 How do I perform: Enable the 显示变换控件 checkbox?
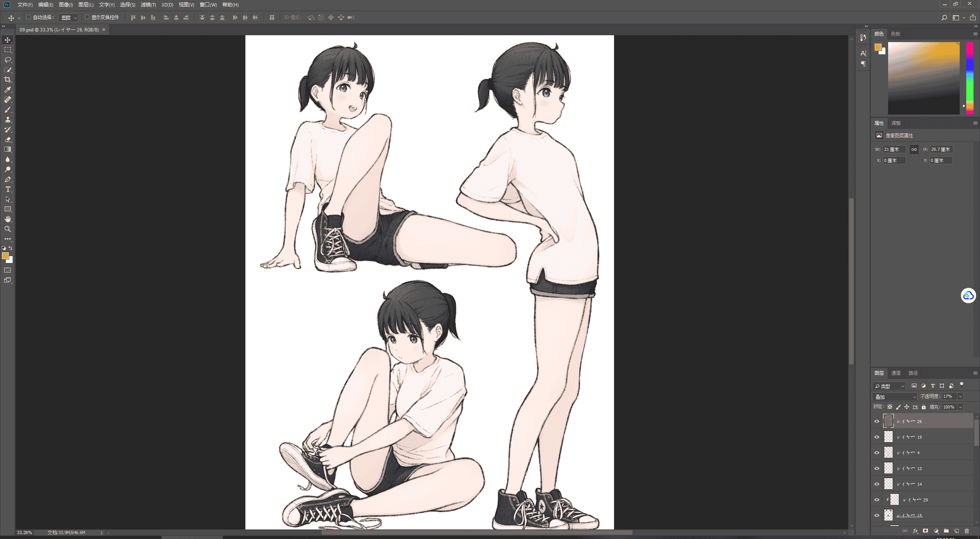(87, 17)
